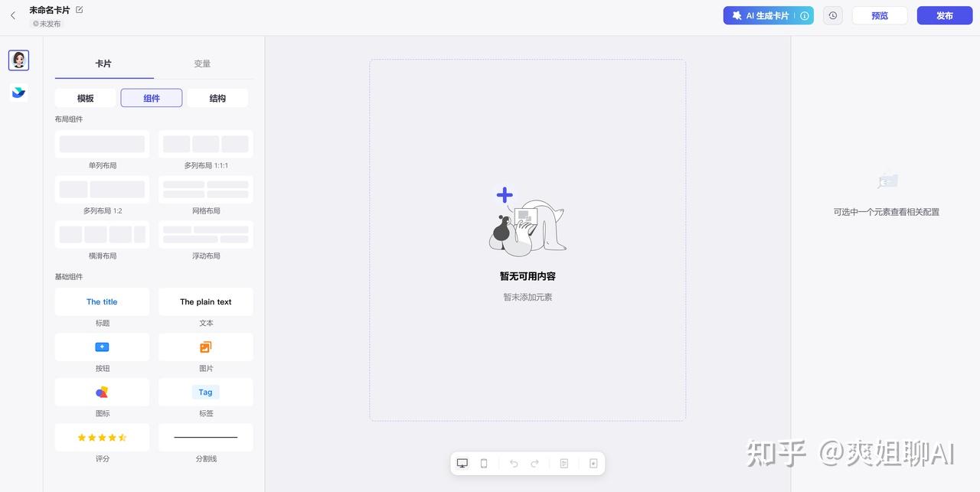Click the back arrow icon
Viewport: 980px width, 492px height.
pos(13,15)
